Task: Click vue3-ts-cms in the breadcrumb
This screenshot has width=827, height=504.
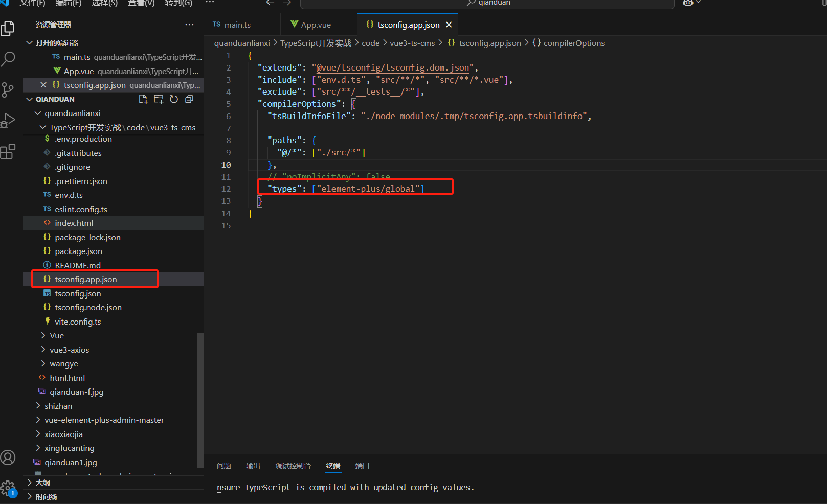Action: pyautogui.click(x=412, y=43)
